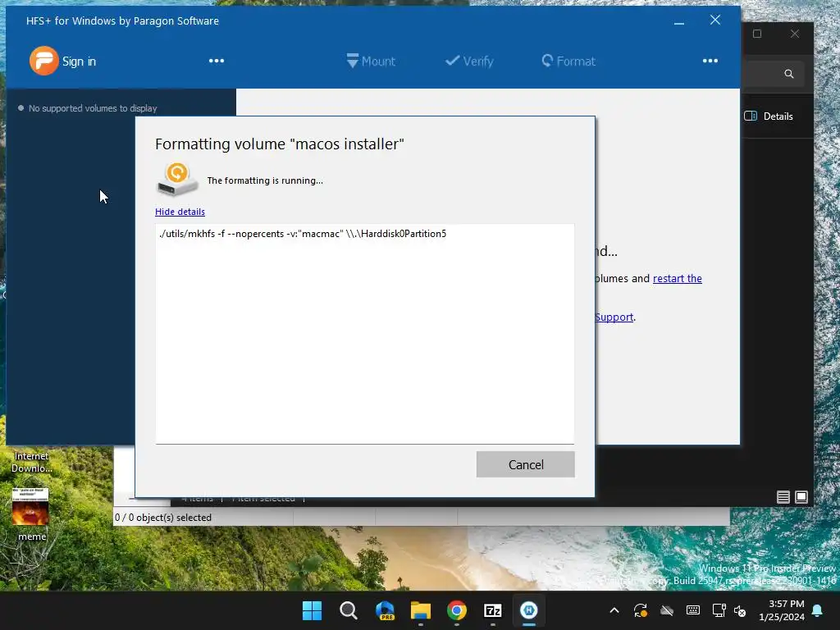This screenshot has height=630, width=840.
Task: Select the meme desktop file icon
Action: [31, 514]
